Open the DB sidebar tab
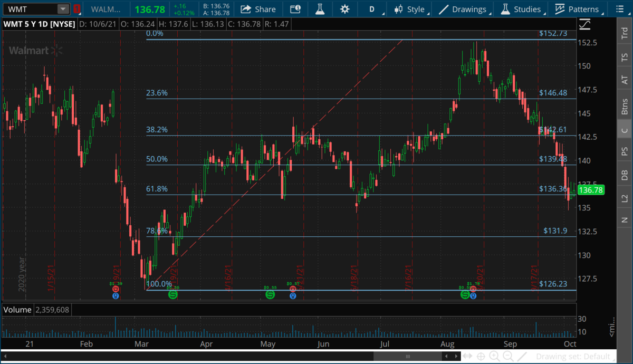The height and width of the screenshot is (364, 633). [625, 176]
